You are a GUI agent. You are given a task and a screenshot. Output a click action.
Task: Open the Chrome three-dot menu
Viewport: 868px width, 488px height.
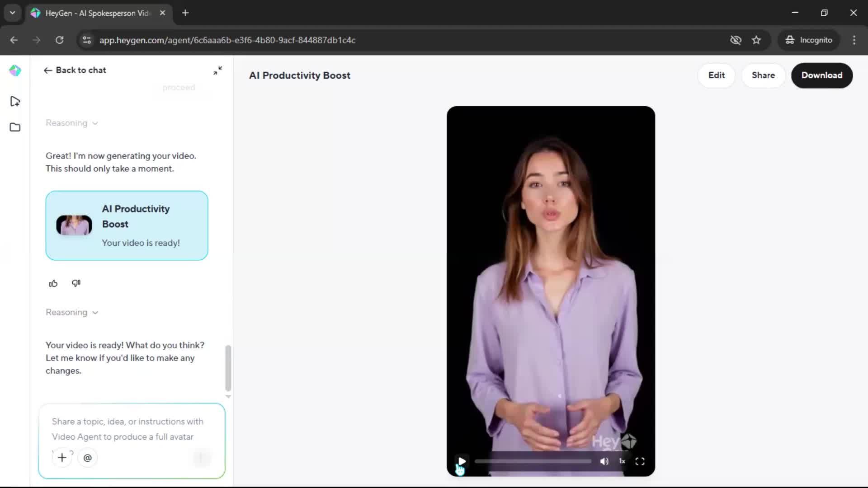(x=854, y=40)
